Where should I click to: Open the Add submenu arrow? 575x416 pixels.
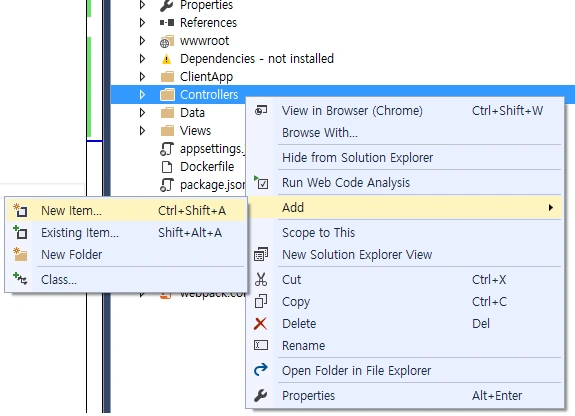[550, 208]
